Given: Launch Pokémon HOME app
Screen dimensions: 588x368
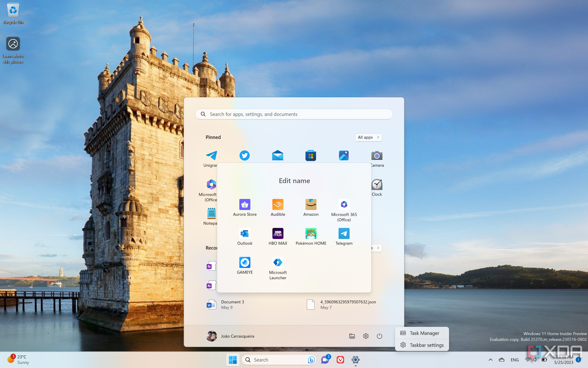Looking at the screenshot, I should pos(311,236).
